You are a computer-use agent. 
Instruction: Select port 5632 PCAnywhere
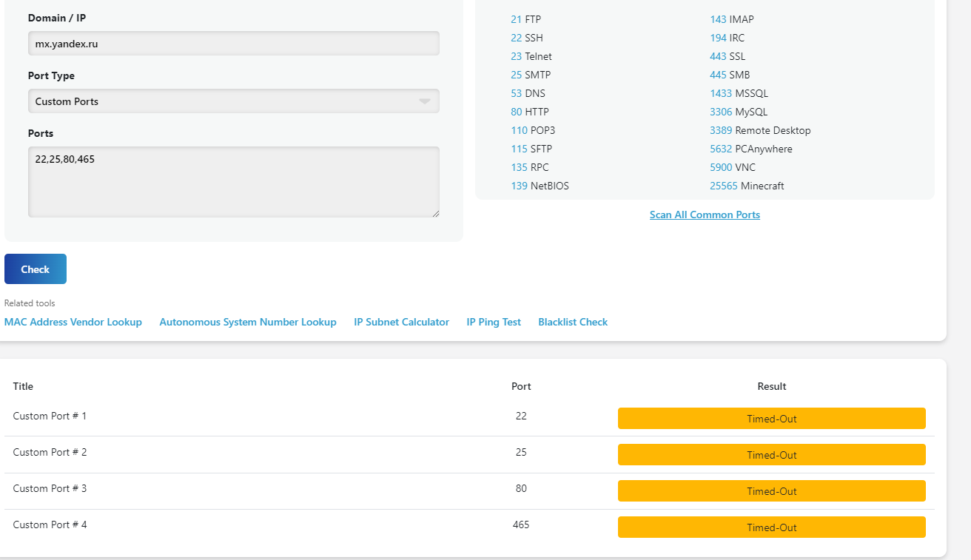[x=751, y=149]
